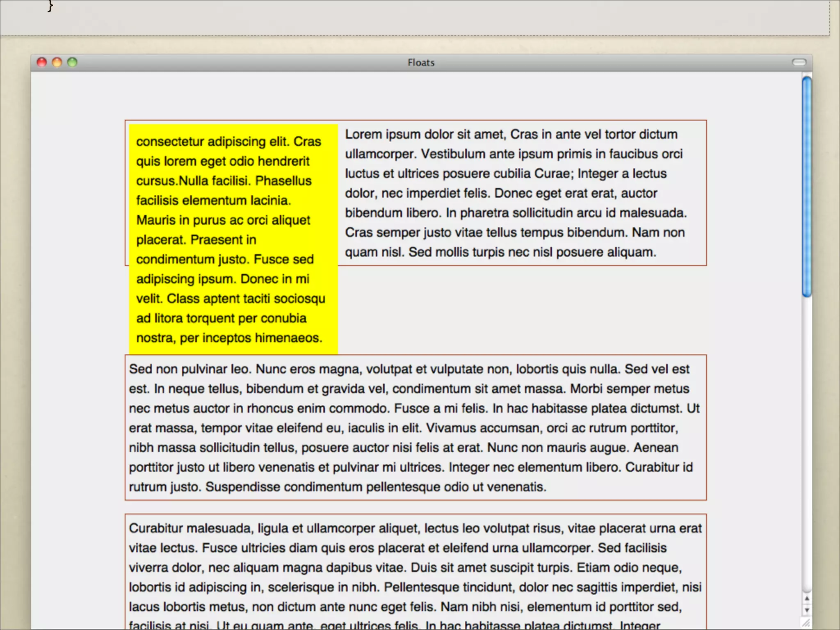Click the empty gap right of yellow box
Image resolution: width=840 pixels, height=630 pixels.
pos(521,310)
